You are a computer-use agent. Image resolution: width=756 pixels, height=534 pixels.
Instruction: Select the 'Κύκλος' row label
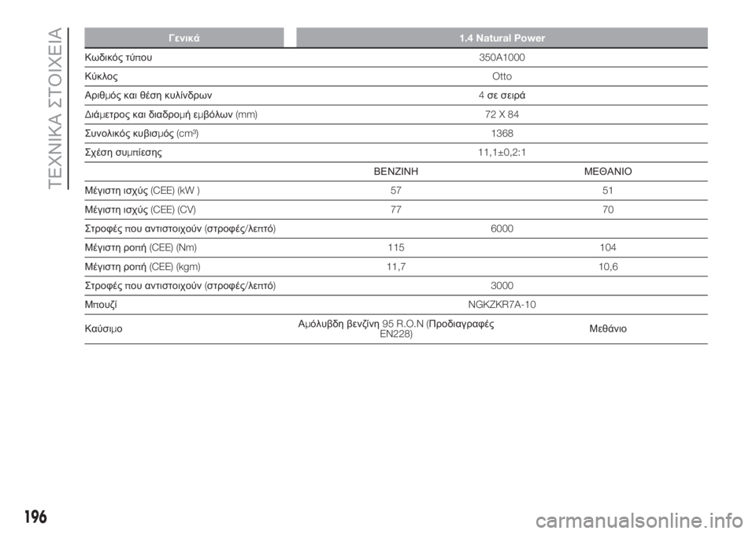click(x=102, y=76)
